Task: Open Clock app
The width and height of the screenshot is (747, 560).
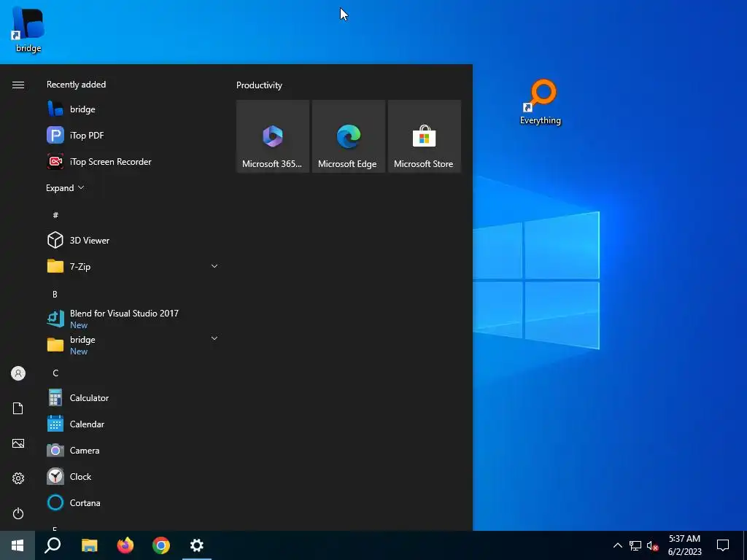Action: coord(133,476)
